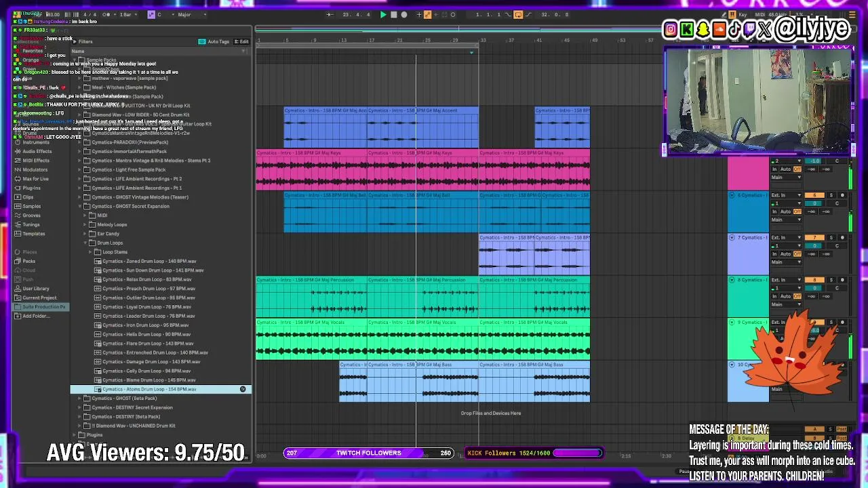Screen dimensions: 868x488
Task: Toggle the Auto Tags option in the browser
Action: pos(214,41)
